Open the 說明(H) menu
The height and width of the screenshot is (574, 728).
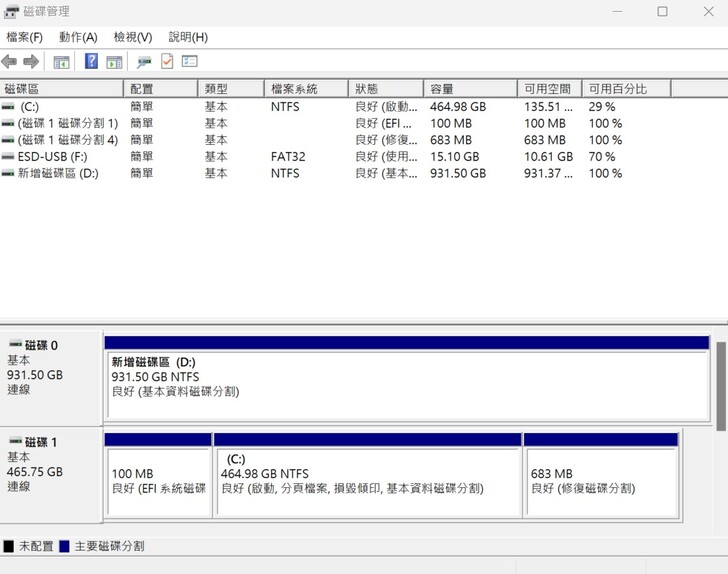point(188,37)
